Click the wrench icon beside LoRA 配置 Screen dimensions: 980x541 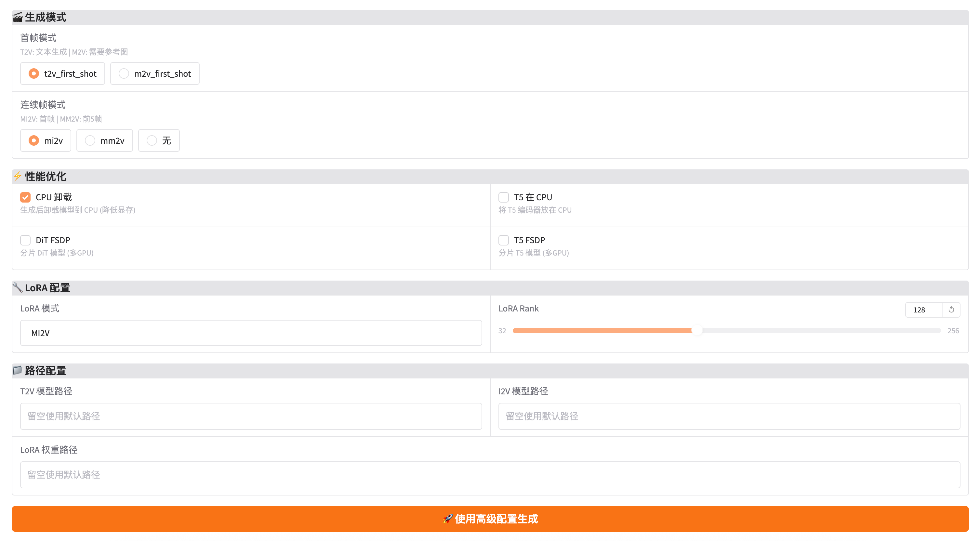[x=18, y=287]
